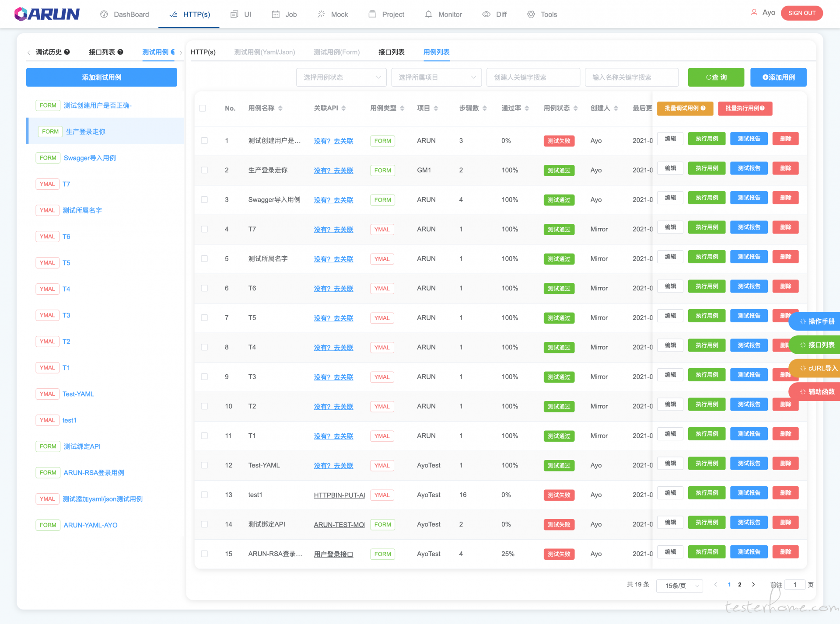Sort by 用例类型 column arrows

click(402, 108)
